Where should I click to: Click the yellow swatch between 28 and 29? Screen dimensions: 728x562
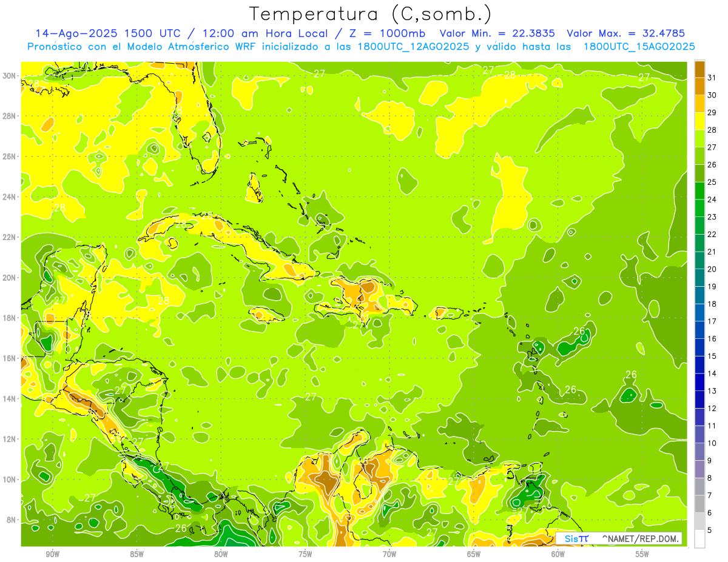[699, 121]
